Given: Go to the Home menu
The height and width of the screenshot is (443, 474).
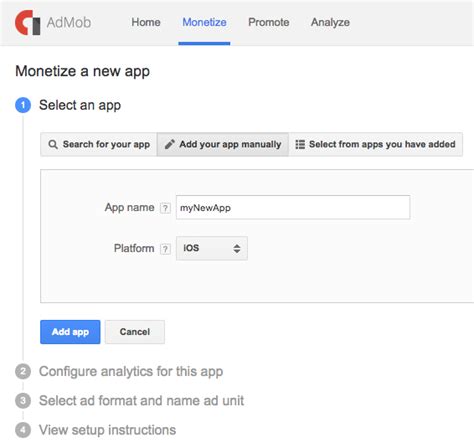Looking at the screenshot, I should (146, 22).
